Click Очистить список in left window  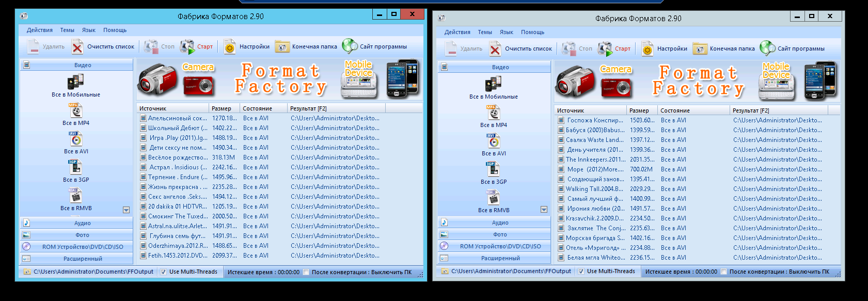coord(103,46)
